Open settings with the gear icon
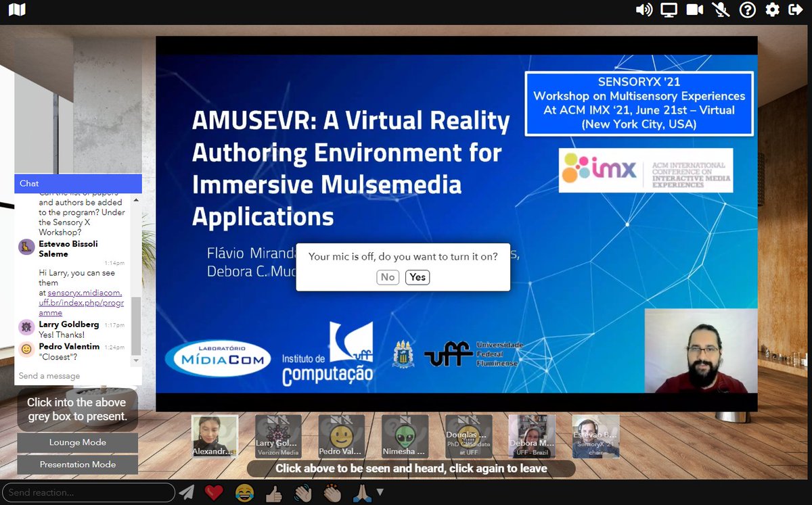 773,9
